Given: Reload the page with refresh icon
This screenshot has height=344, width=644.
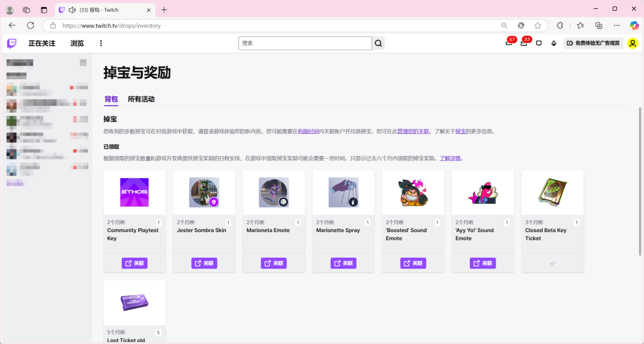Looking at the screenshot, I should tap(30, 25).
